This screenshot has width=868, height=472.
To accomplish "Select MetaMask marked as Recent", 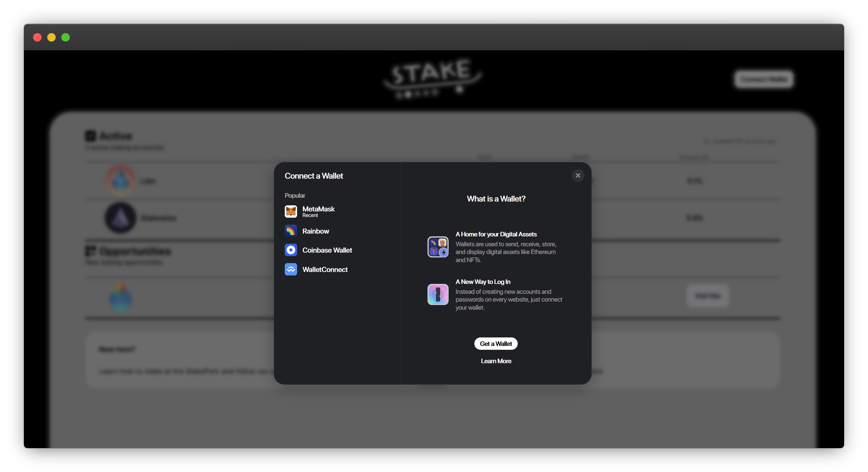I will point(319,211).
